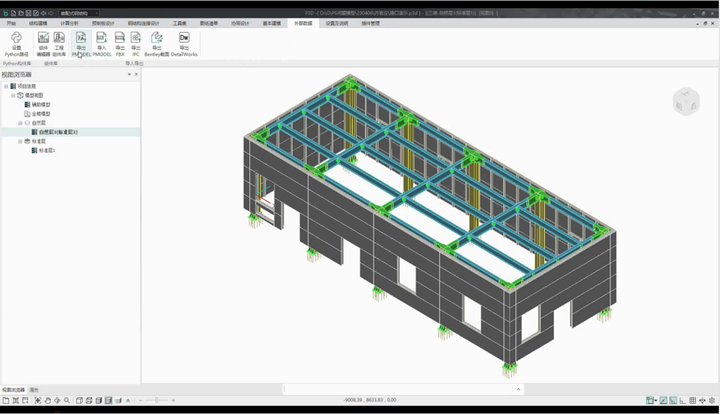Collapse the 项目信息 tree node
The width and height of the screenshot is (720, 414).
(7, 86)
